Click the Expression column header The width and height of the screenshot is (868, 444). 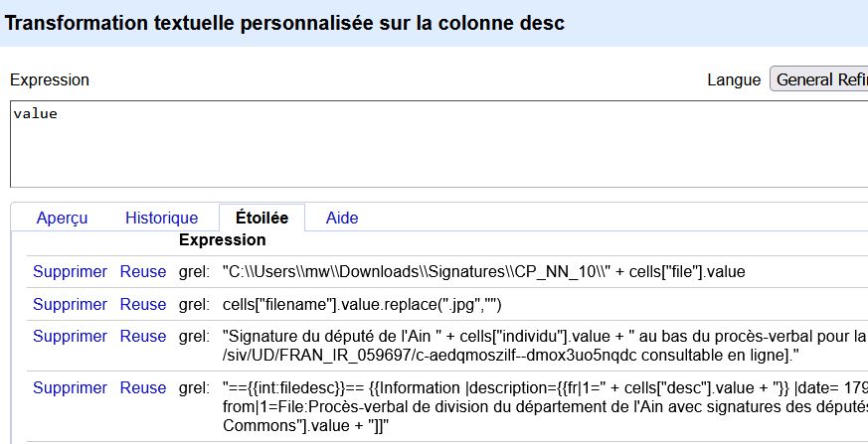click(222, 240)
